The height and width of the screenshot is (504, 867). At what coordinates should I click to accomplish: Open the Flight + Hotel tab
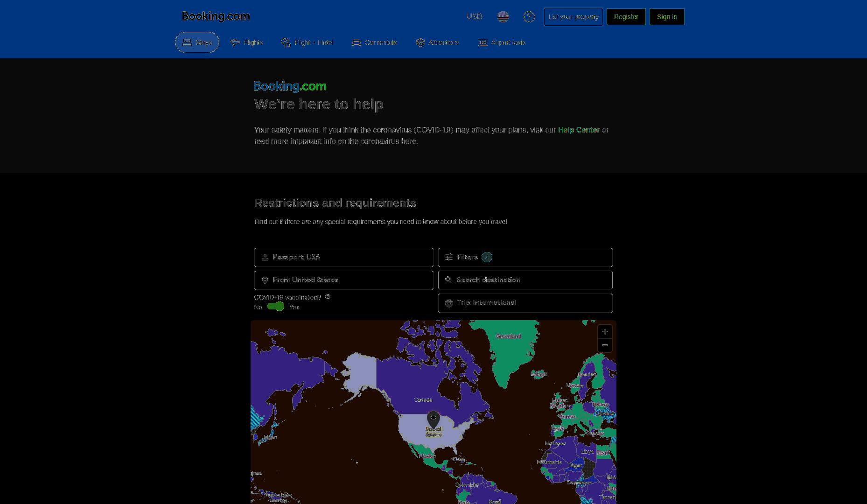(x=307, y=42)
